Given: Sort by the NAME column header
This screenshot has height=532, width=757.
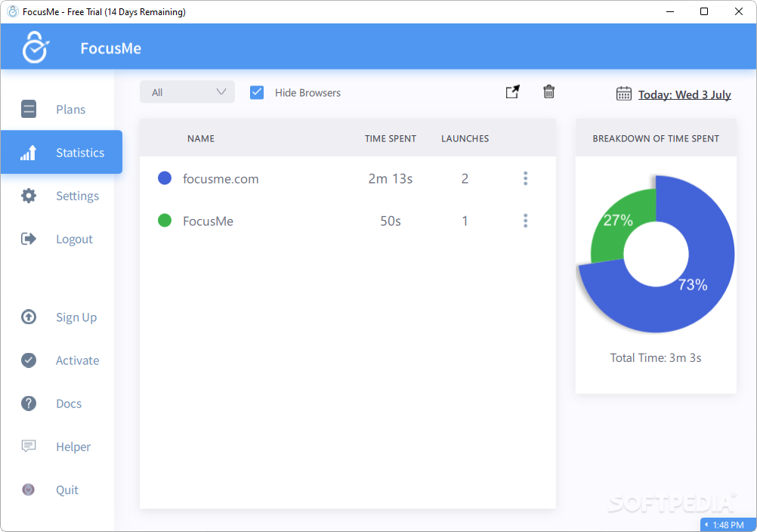Looking at the screenshot, I should point(201,138).
